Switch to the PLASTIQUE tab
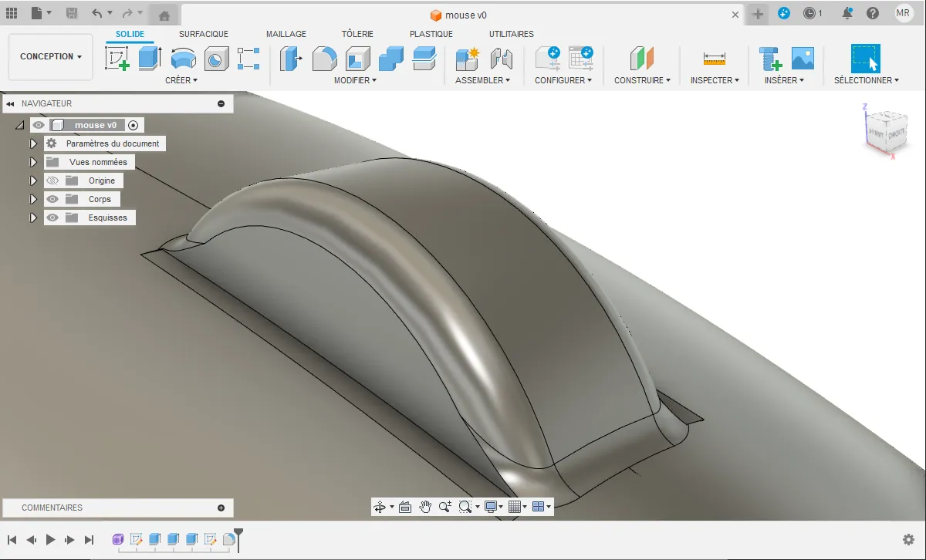The width and height of the screenshot is (926, 560). pyautogui.click(x=431, y=34)
